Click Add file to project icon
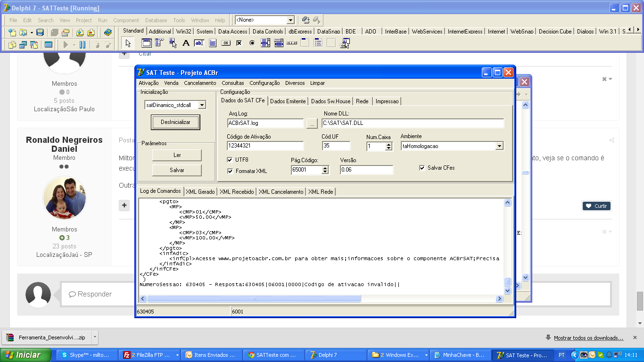This screenshot has height=362, width=644. (x=80, y=33)
